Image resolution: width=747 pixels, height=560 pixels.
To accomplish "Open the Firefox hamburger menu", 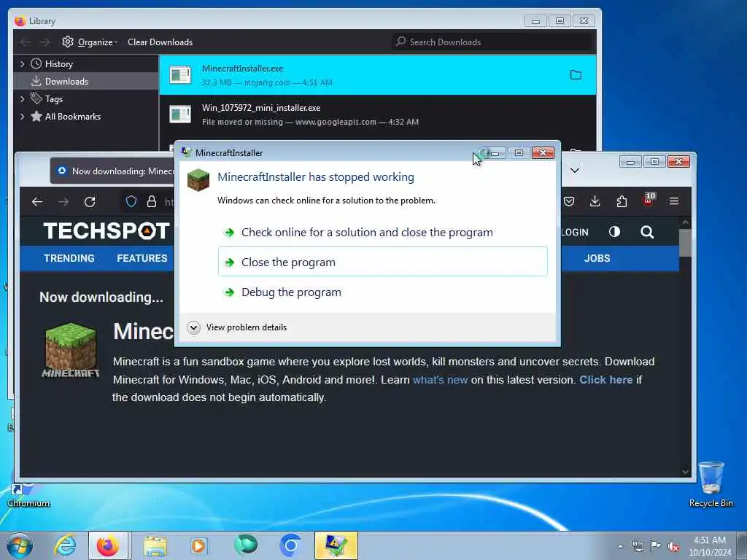I will [x=673, y=201].
